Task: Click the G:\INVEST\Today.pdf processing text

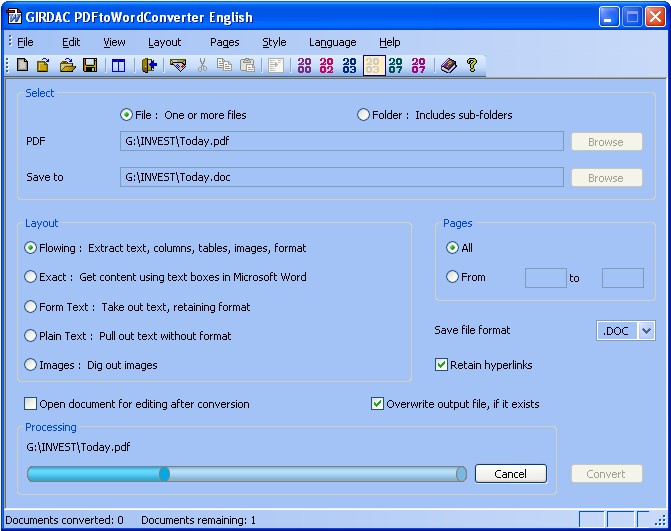Action: click(78, 447)
